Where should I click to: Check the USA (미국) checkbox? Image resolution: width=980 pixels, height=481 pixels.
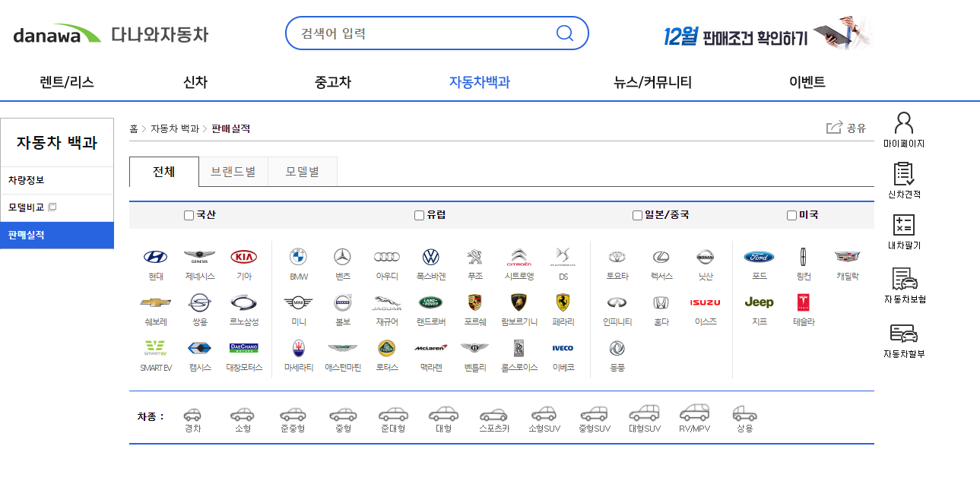pyautogui.click(x=791, y=215)
